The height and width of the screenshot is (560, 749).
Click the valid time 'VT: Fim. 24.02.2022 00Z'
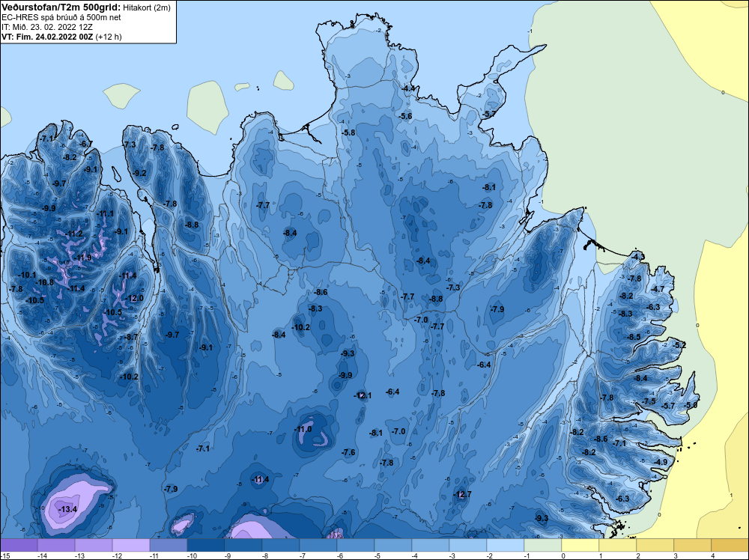tap(47, 36)
